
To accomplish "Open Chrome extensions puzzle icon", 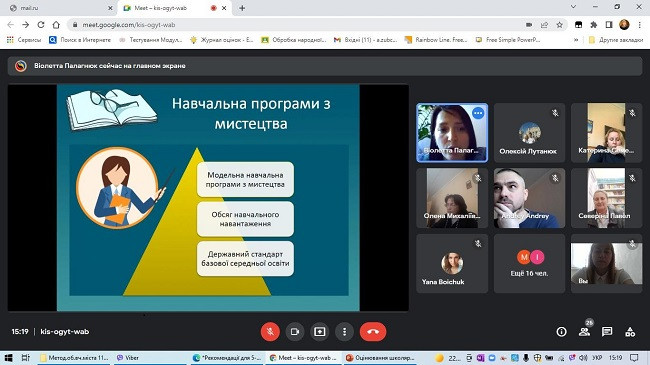I will [x=594, y=25].
